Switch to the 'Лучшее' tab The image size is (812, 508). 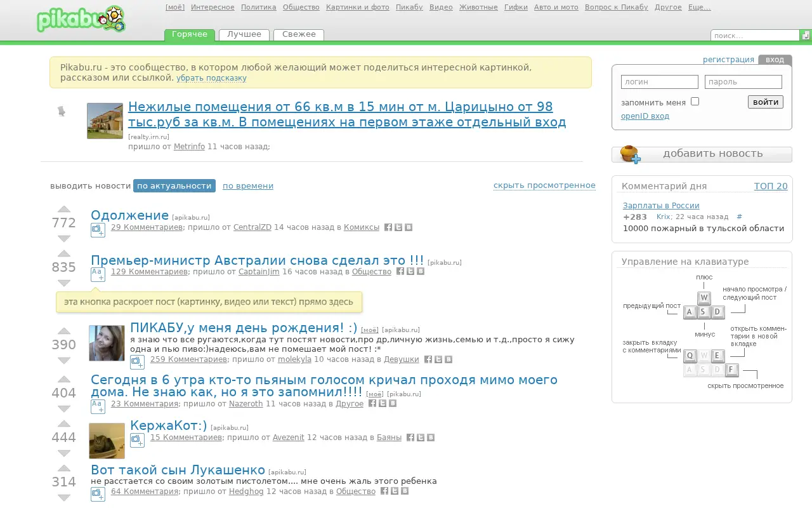244,34
